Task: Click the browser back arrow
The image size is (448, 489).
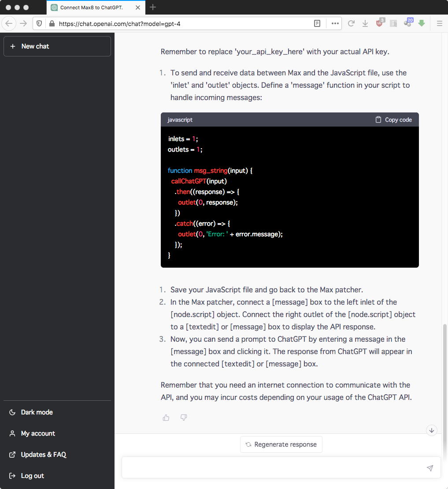Action: (x=9, y=23)
